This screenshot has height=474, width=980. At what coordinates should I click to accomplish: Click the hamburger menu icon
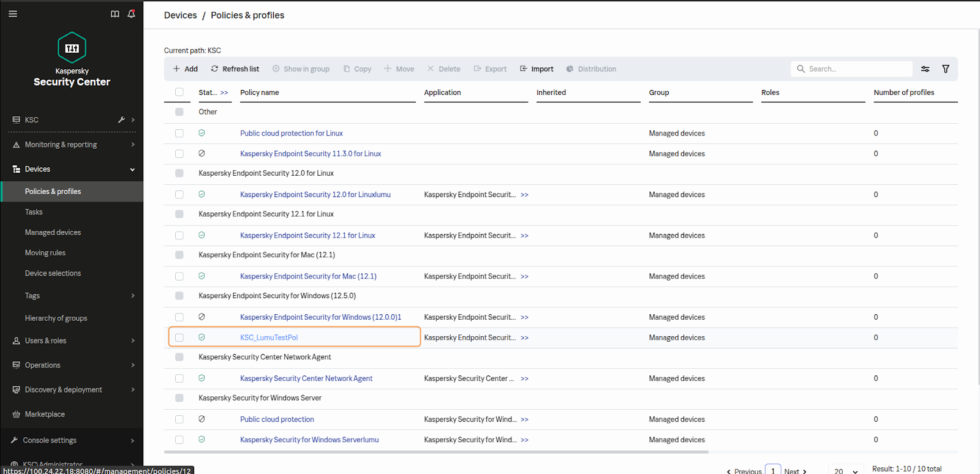pos(13,14)
